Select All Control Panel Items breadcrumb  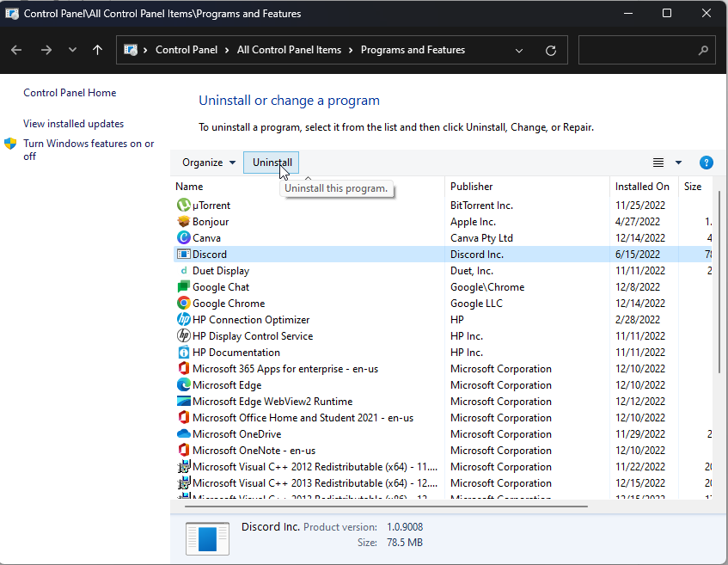tap(289, 51)
